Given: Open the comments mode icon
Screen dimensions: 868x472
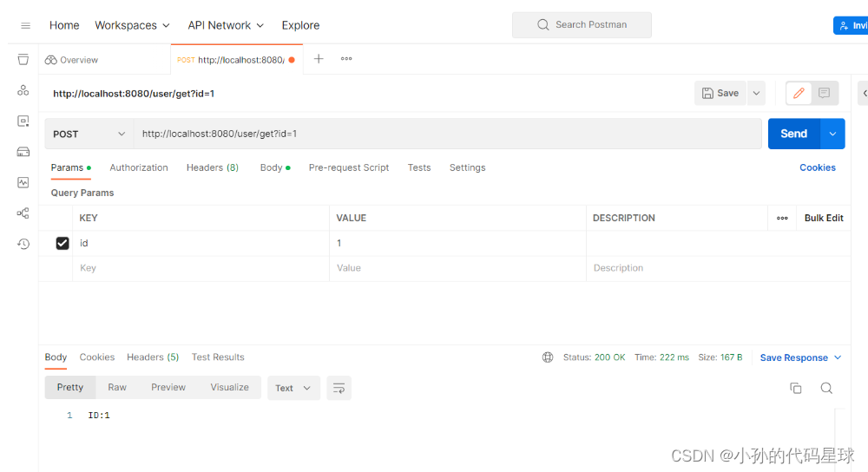Looking at the screenshot, I should (x=825, y=93).
